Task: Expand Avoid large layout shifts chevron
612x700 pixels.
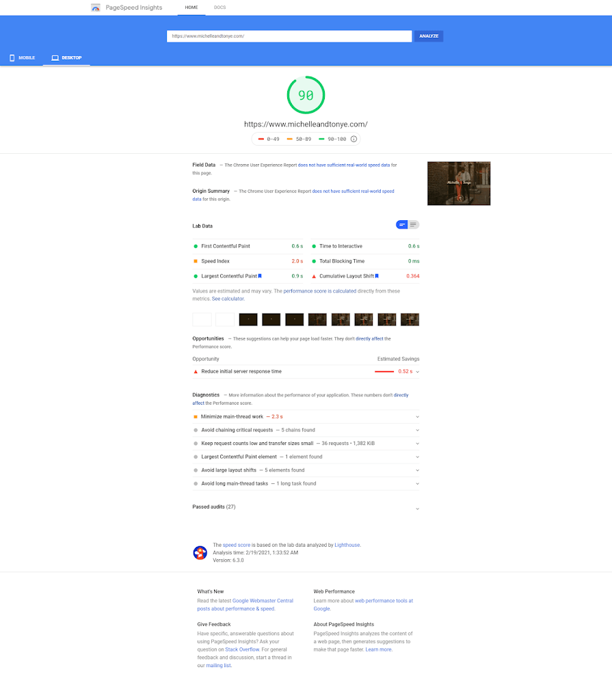Action: [x=417, y=470]
